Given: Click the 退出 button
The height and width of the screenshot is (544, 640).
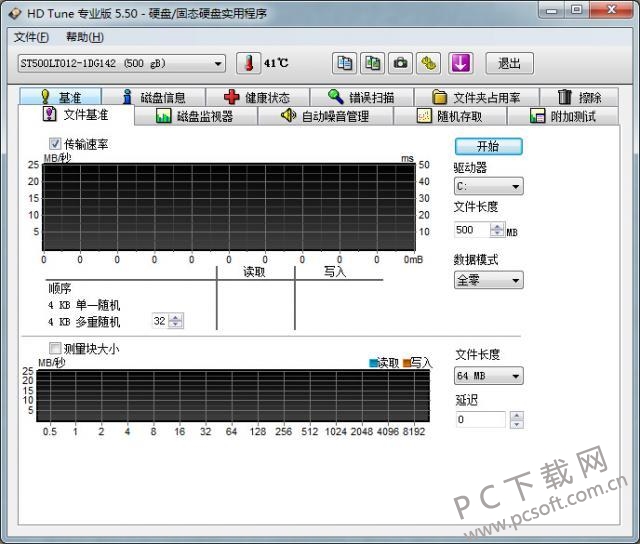Looking at the screenshot, I should coord(509,63).
